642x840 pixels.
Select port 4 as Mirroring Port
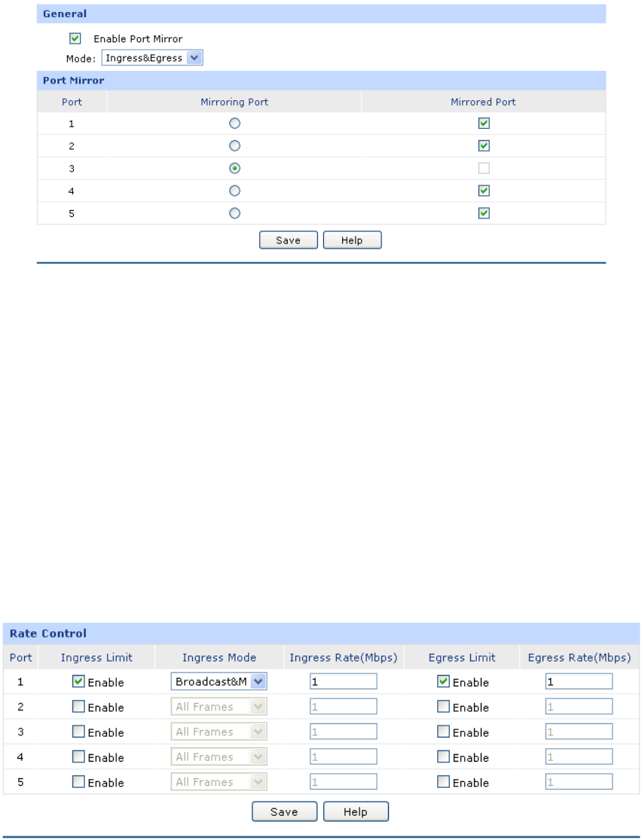tap(234, 191)
